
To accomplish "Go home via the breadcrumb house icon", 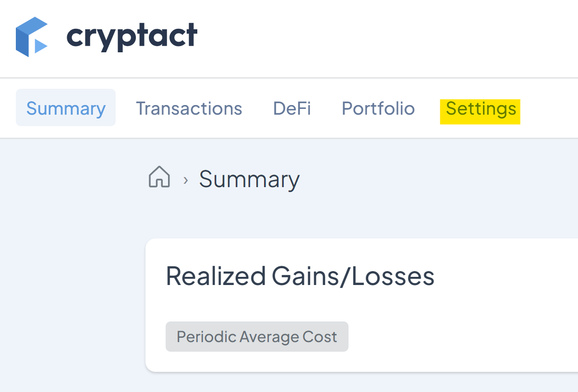I will tap(159, 177).
